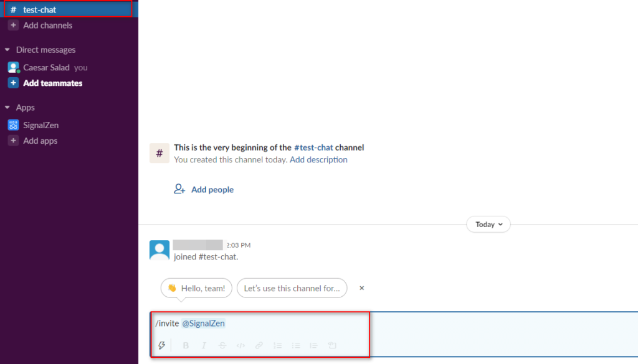Click the plus icon beside Add apps
Image resolution: width=638 pixels, height=364 pixels.
click(13, 141)
